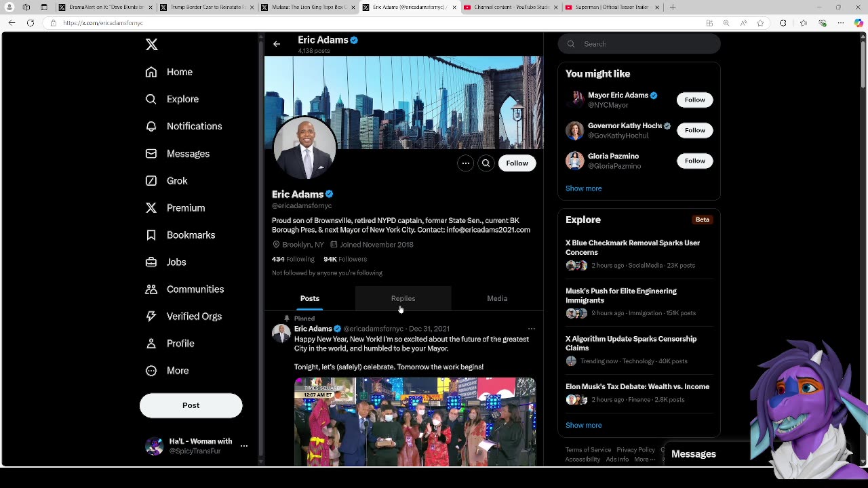Open Ads info footer link
Viewport: 868px width, 488px height.
click(617, 460)
